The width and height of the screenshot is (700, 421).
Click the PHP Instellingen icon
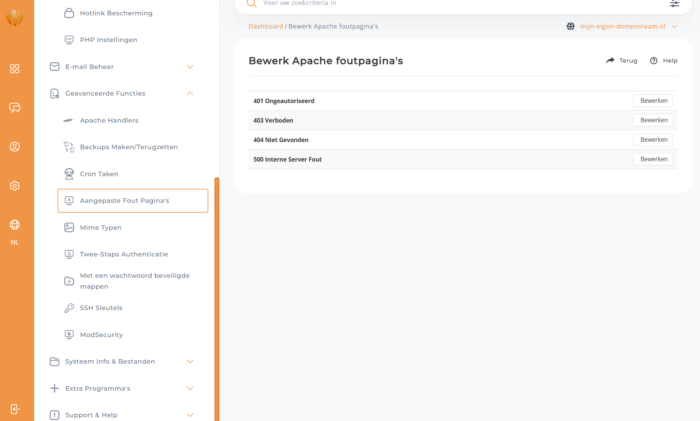click(x=69, y=40)
